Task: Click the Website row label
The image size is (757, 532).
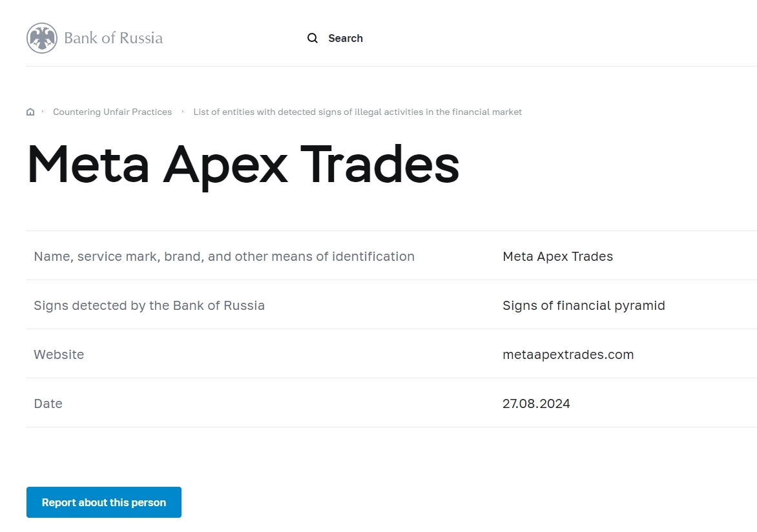Action: (x=59, y=354)
